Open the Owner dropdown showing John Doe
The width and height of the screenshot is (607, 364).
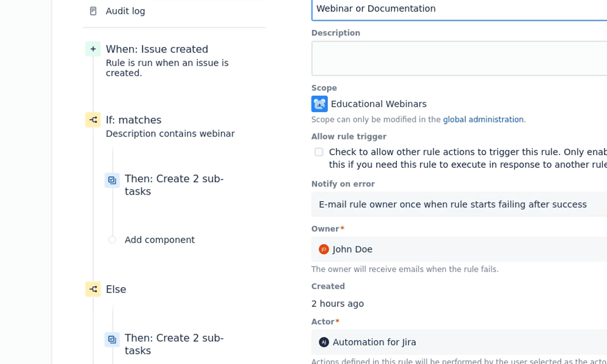[x=459, y=249]
